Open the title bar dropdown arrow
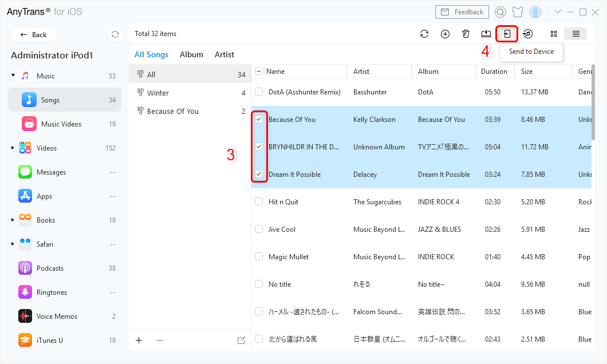 coord(557,12)
